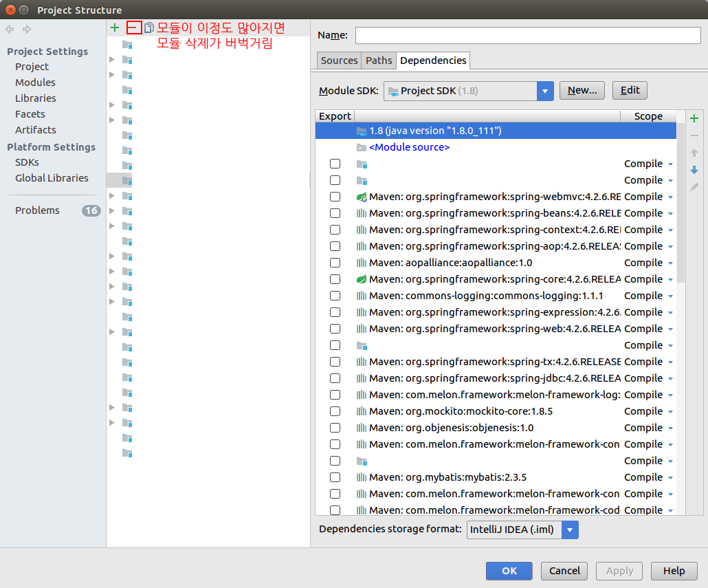Check the export box for spring-context
708x588 pixels.
pos(335,230)
